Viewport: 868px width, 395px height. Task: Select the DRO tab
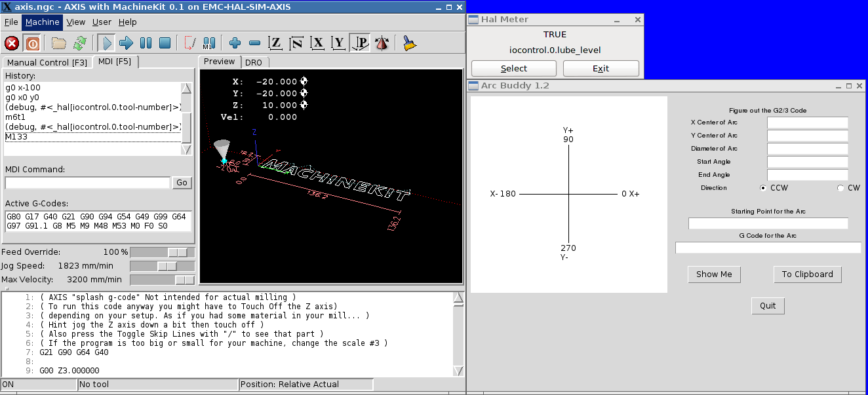coord(253,62)
